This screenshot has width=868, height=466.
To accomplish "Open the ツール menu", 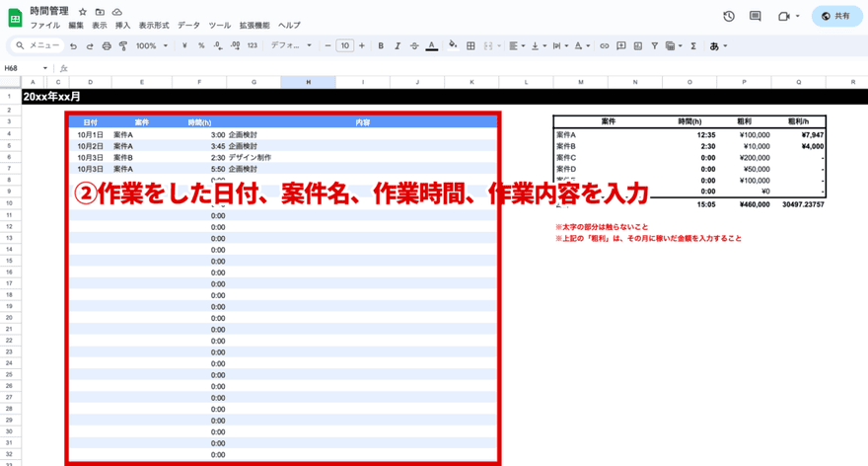I will click(x=220, y=26).
